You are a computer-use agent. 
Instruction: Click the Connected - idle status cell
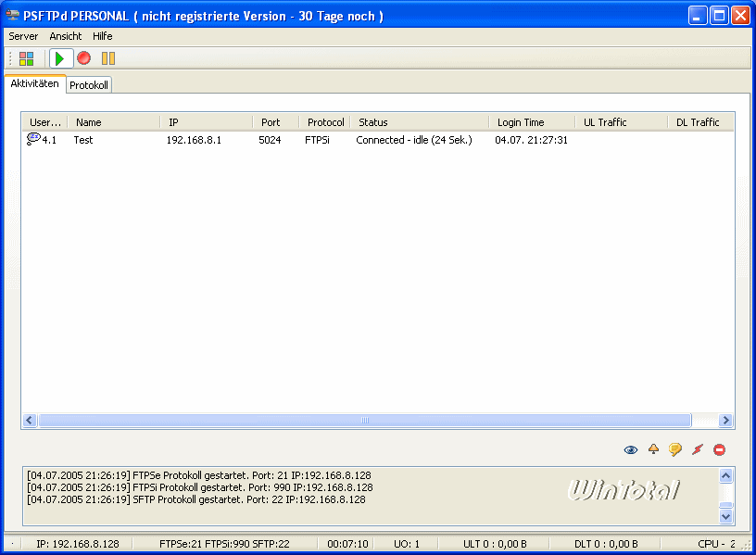click(x=414, y=140)
